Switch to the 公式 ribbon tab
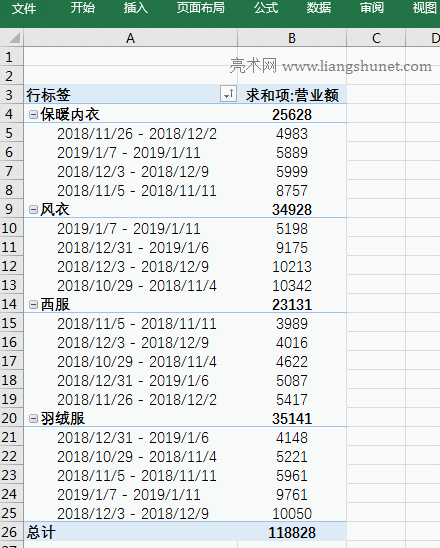 (266, 8)
